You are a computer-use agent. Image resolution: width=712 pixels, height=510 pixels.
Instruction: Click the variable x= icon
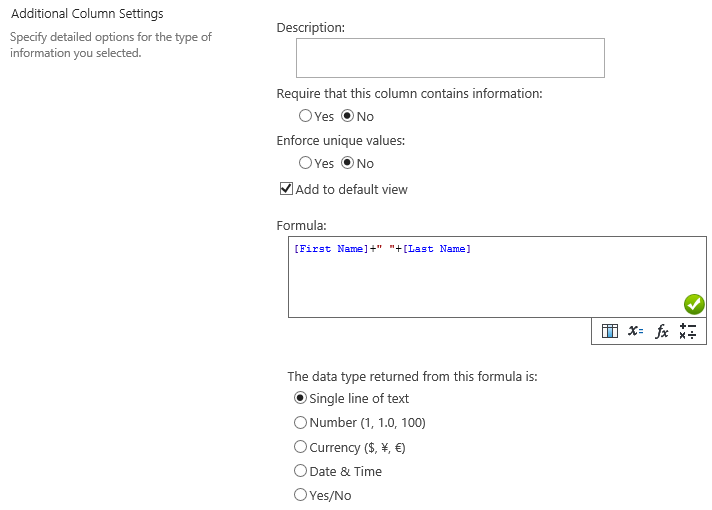point(635,331)
